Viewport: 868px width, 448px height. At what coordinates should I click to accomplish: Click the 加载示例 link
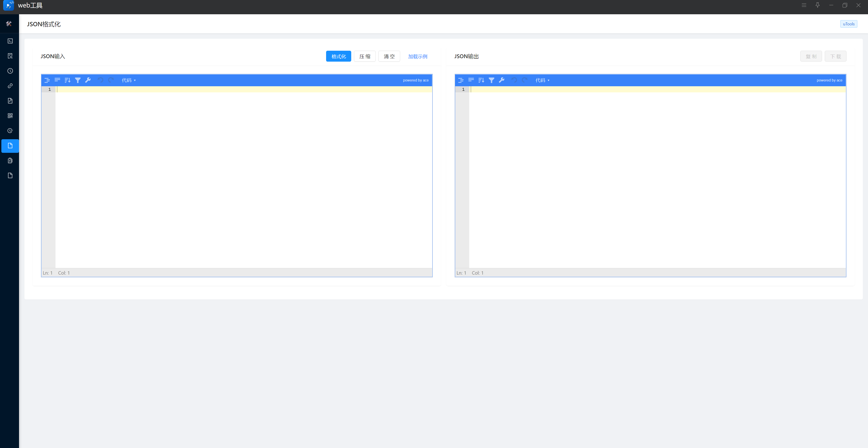418,56
